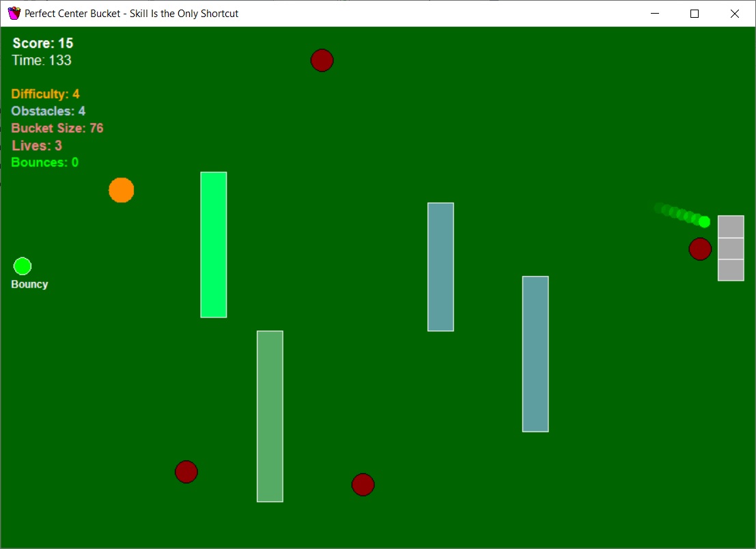Click the middle teal rectangular obstacle
Screen dimensions: 756x549
(x=440, y=266)
